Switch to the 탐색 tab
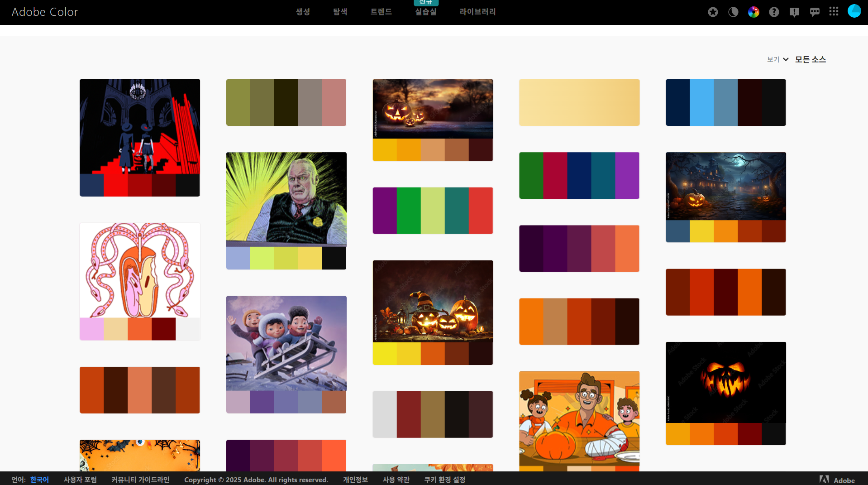Image resolution: width=868 pixels, height=485 pixels. 340,12
